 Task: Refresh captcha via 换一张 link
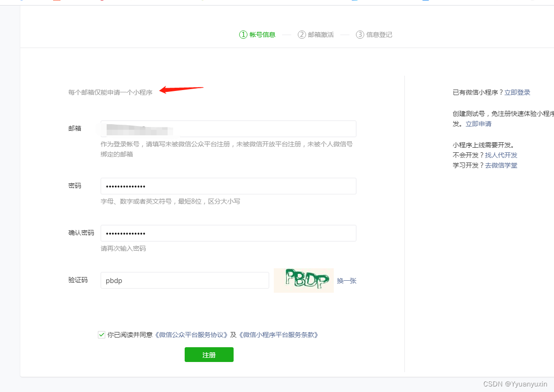coord(347,281)
